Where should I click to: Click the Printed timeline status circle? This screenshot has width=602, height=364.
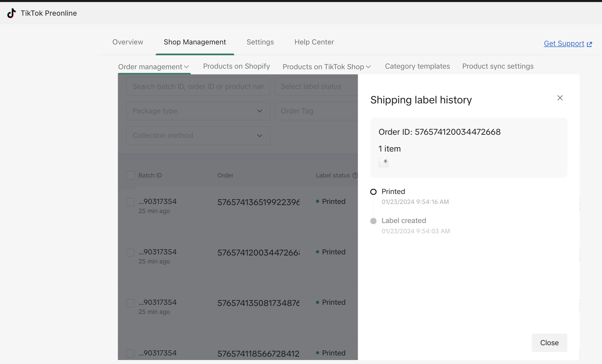point(373,192)
